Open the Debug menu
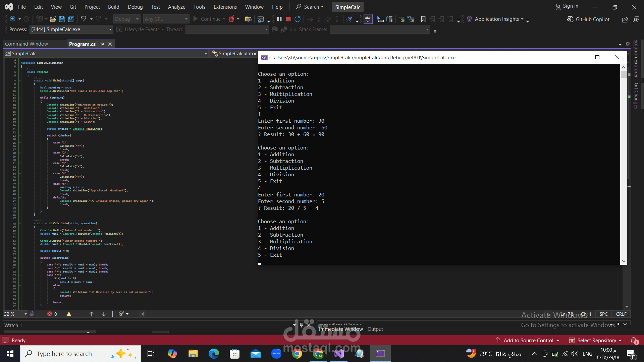 (x=135, y=7)
